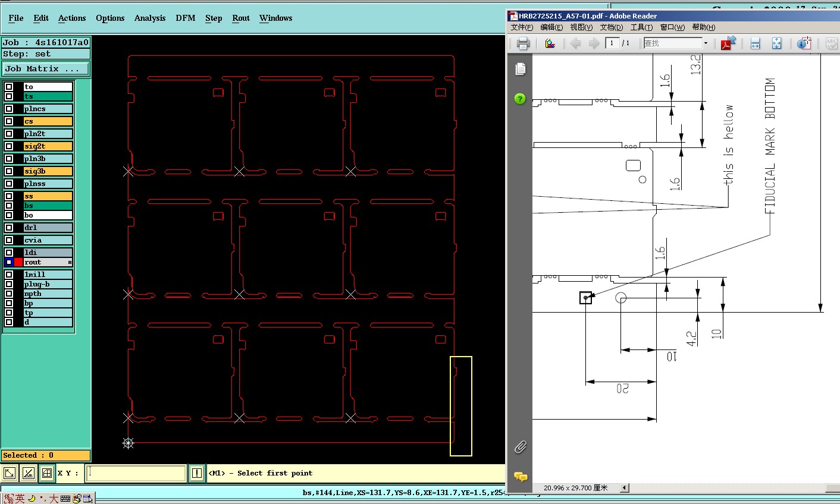
Task: Open the comments panel icon
Action: pos(521,477)
